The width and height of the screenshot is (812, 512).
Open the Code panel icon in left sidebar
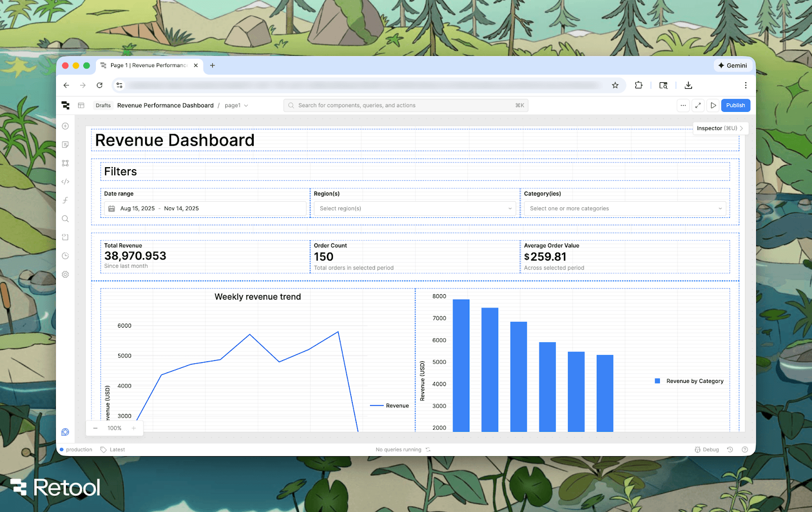tap(65, 182)
